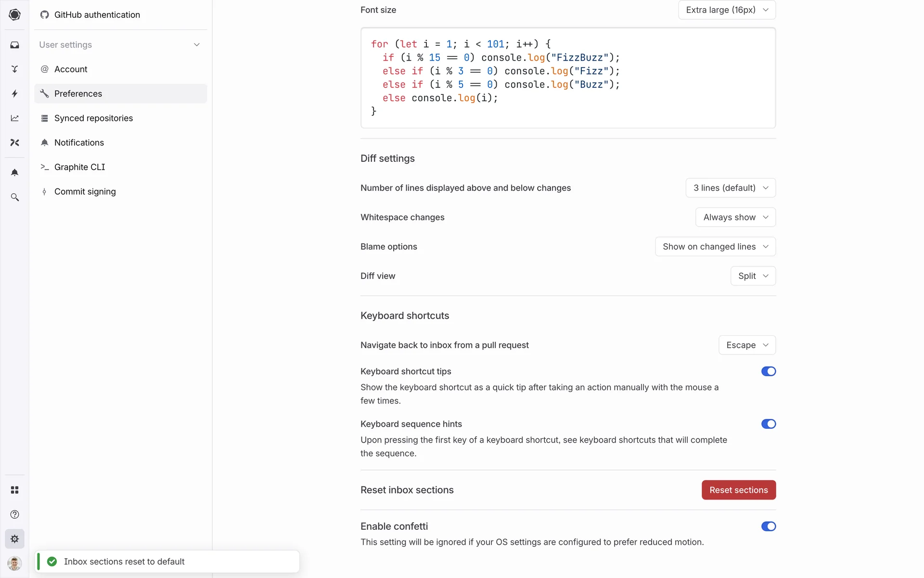Click the notifications bell sidebar icon
Screen dimensions: 924x578
pos(14,173)
